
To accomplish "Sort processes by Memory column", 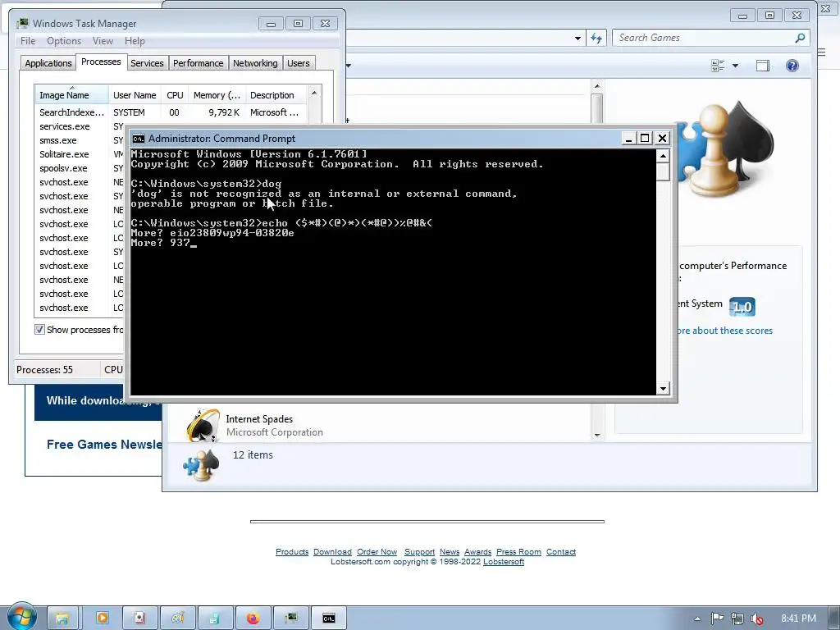I will [217, 95].
